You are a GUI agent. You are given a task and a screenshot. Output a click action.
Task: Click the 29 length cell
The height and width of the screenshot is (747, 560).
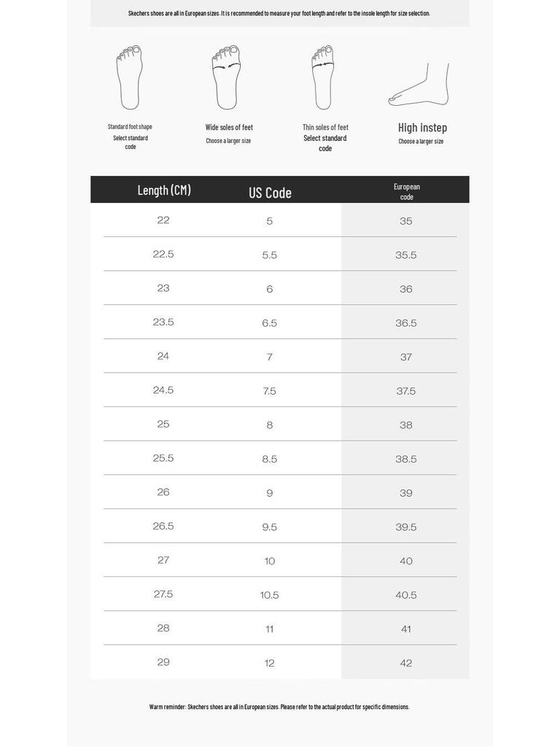[x=163, y=662]
